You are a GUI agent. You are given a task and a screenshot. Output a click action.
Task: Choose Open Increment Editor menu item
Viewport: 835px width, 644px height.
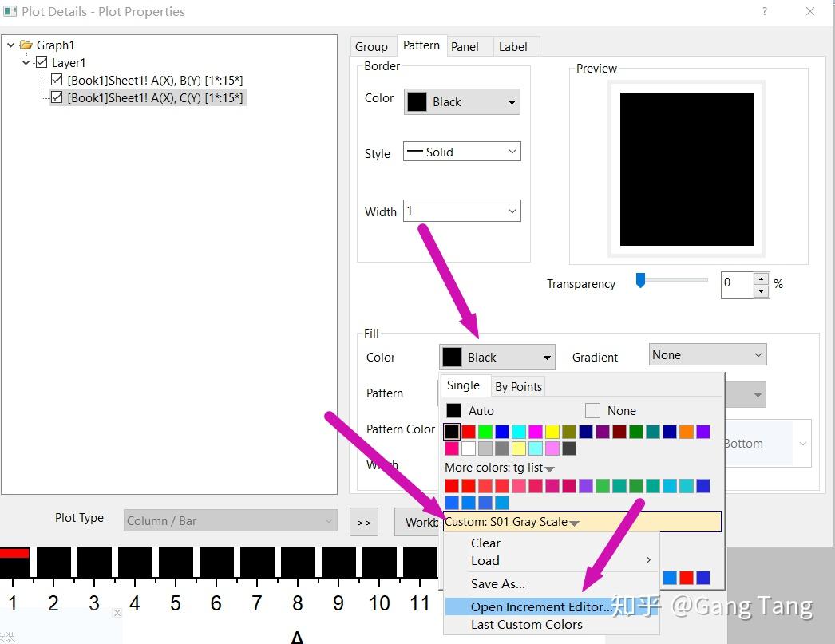[540, 606]
